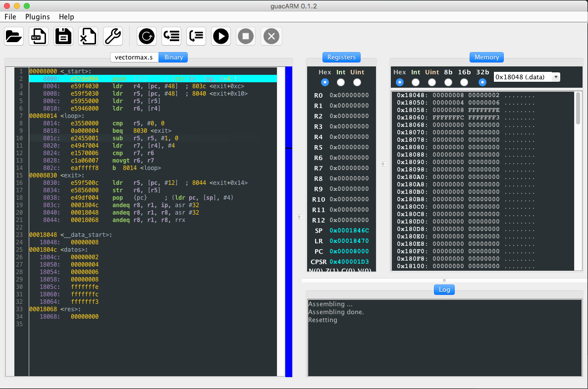Click the 'Resetting' log line
This screenshot has width=588, height=389.
[x=322, y=320]
